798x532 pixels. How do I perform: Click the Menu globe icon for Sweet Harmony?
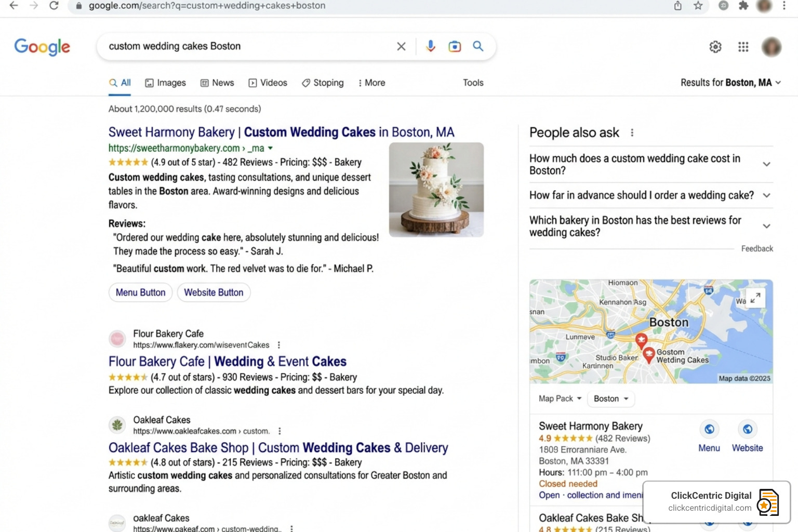point(709,429)
